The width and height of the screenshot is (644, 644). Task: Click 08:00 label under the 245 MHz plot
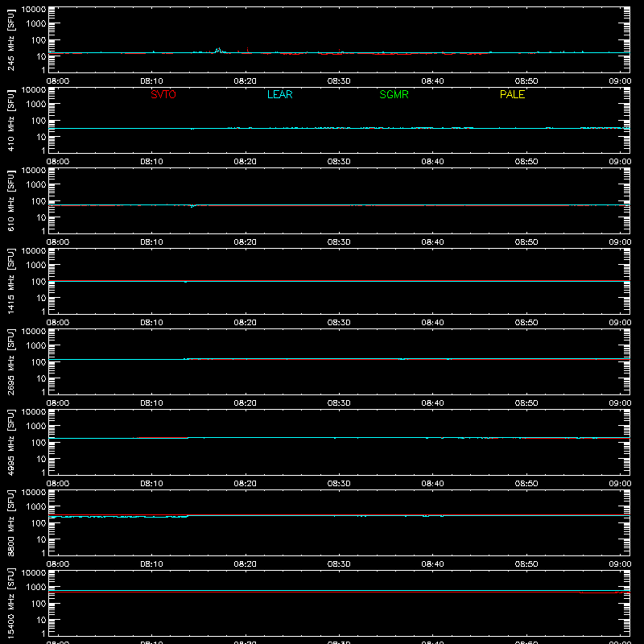click(58, 81)
